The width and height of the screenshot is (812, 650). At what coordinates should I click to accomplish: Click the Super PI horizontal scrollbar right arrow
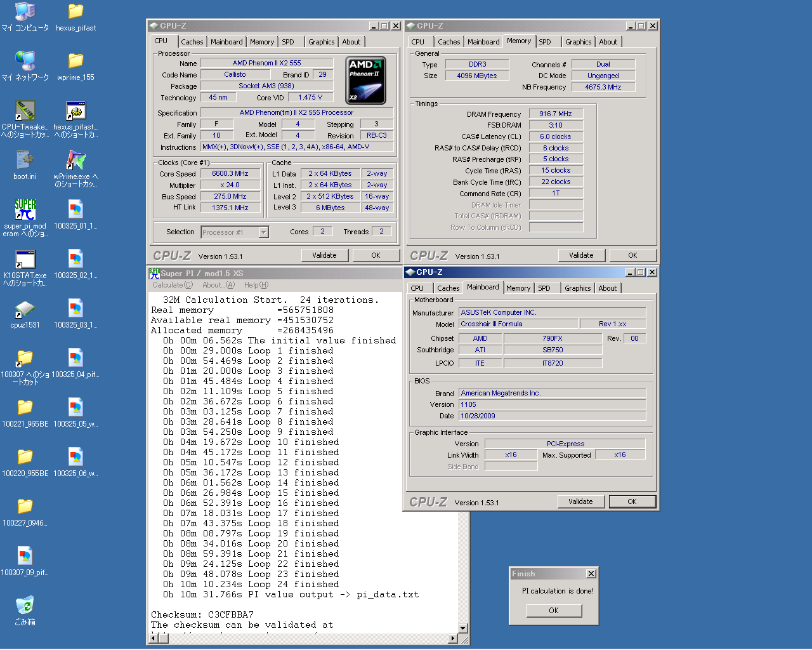click(453, 639)
